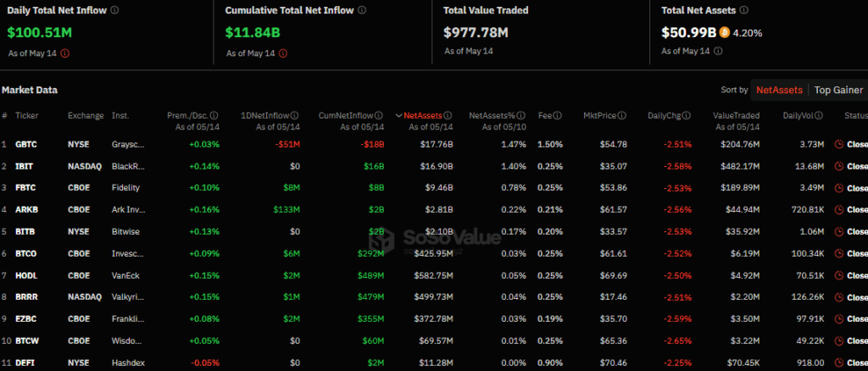Image resolution: width=868 pixels, height=371 pixels.
Task: Click red alert icon under Cumulative Total Net Inflow
Action: [x=283, y=53]
